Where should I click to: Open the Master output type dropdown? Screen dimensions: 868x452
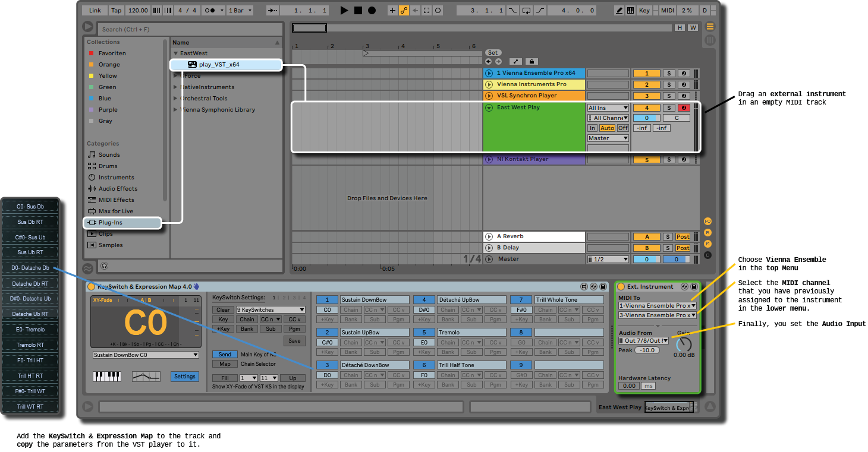tap(608, 138)
